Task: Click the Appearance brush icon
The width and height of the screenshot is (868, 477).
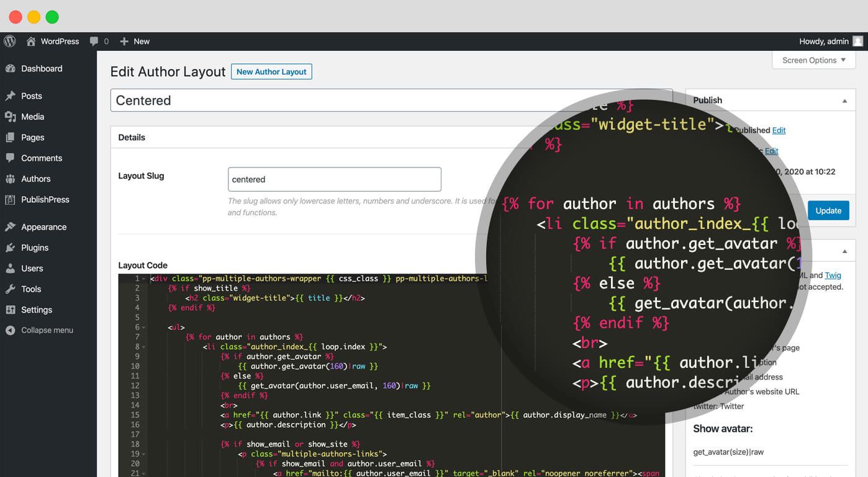Action: point(10,227)
